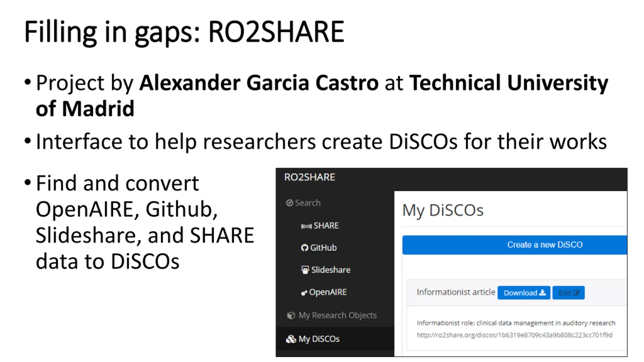
Task: Click the RO2SHARE brand title
Action: tap(310, 177)
